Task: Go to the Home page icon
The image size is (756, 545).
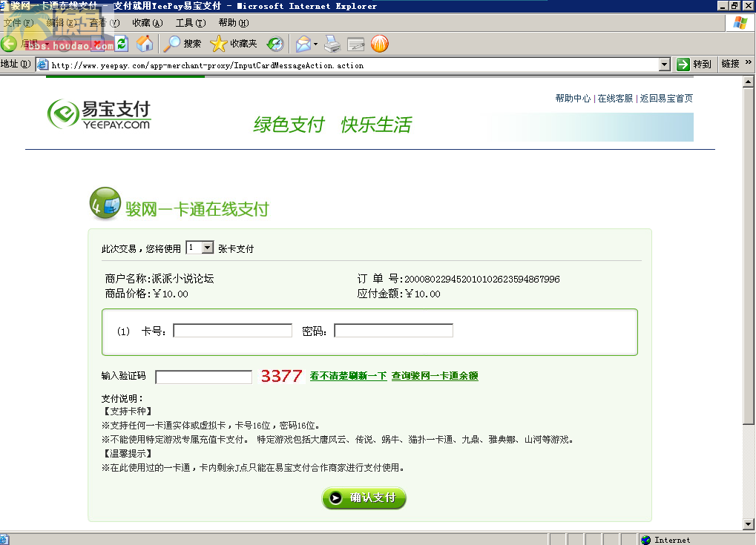Action: pos(145,44)
